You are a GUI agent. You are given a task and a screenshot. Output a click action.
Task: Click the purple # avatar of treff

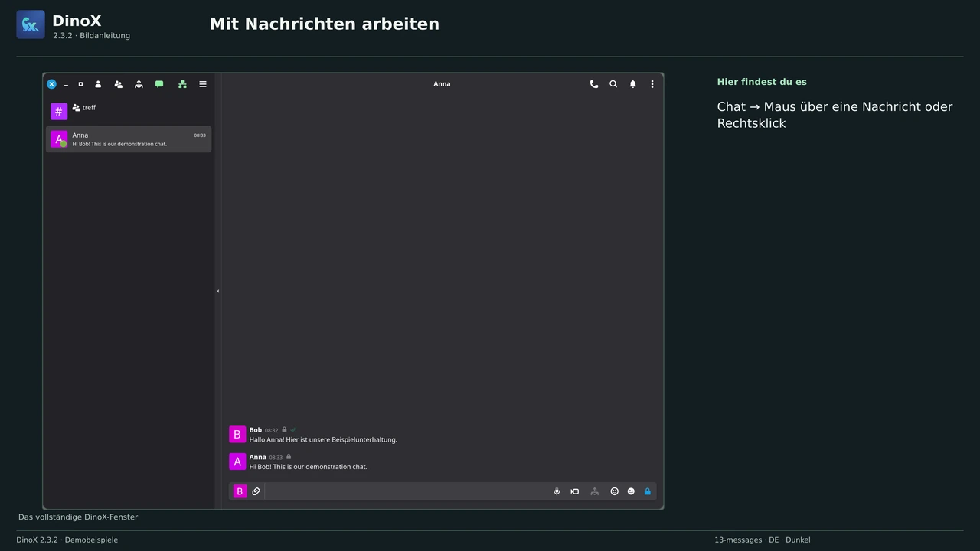[x=59, y=112]
